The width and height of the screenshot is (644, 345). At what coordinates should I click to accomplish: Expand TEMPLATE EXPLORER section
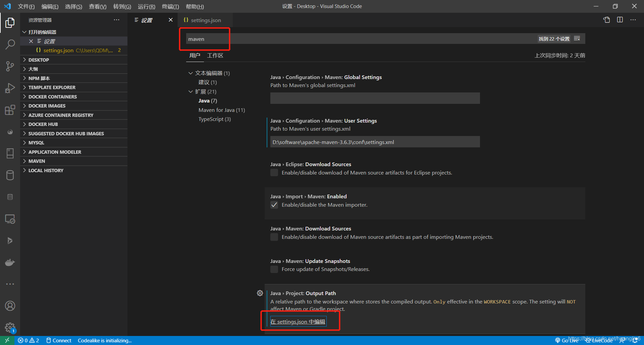click(x=74, y=87)
